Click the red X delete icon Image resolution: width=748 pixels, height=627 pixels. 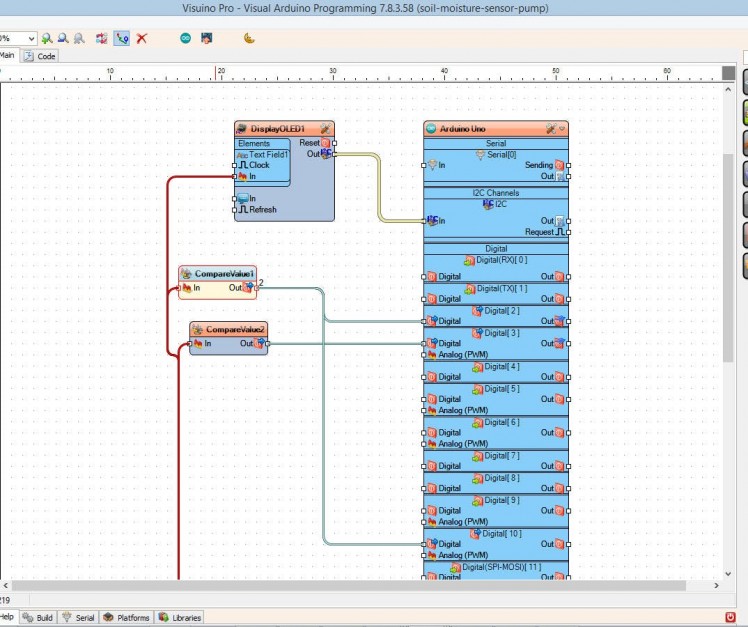142,38
